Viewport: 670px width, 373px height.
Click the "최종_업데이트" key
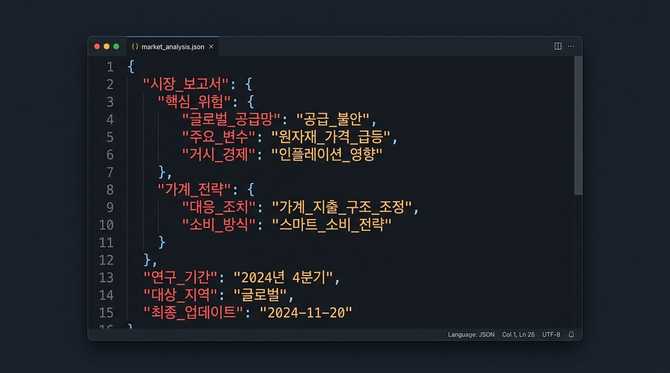pos(193,312)
